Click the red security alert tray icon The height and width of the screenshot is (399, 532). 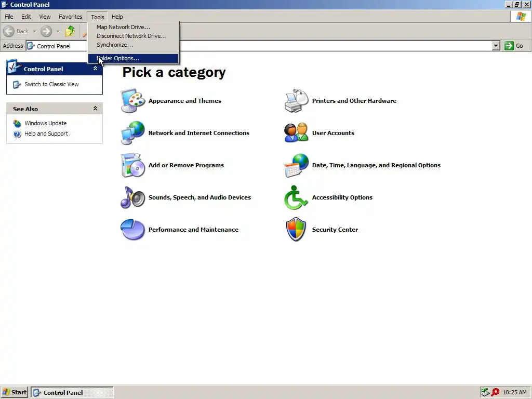(495, 392)
